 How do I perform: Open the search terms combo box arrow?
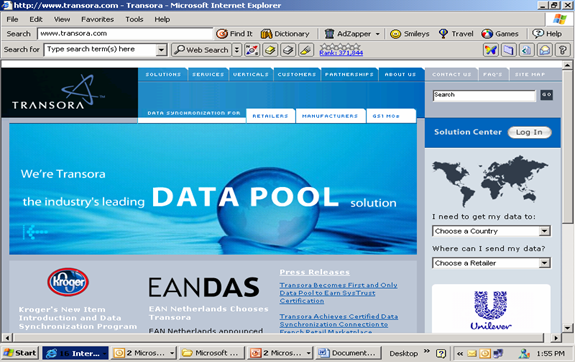(x=161, y=50)
